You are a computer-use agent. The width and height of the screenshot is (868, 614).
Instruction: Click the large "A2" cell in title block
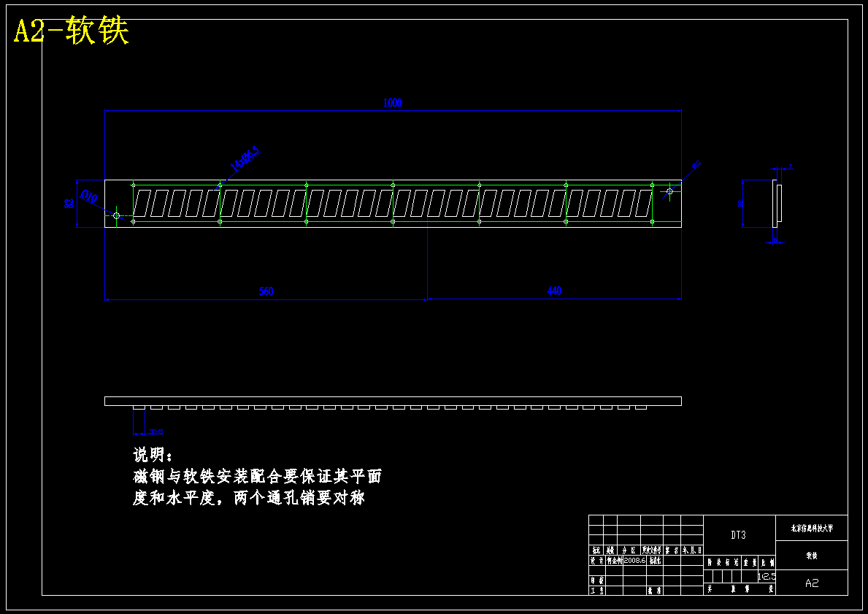coord(812,583)
